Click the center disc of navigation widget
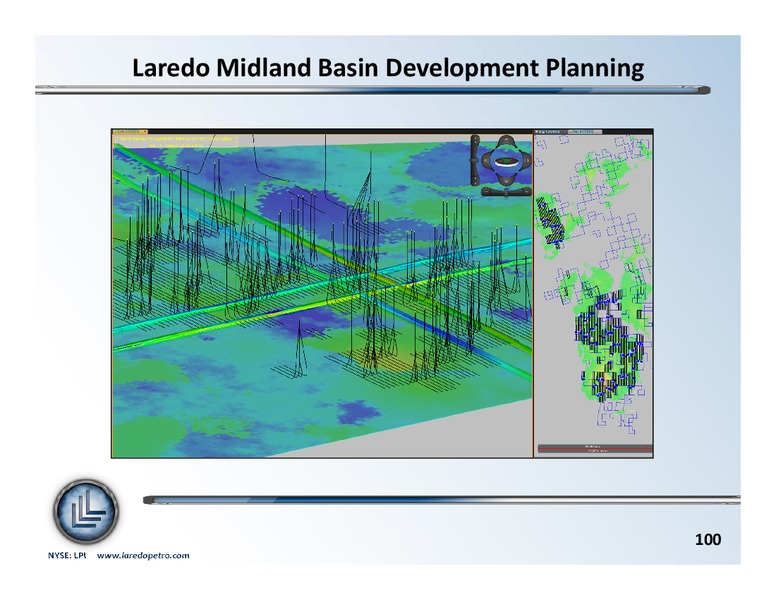The width and height of the screenshot is (776, 600). click(x=506, y=162)
